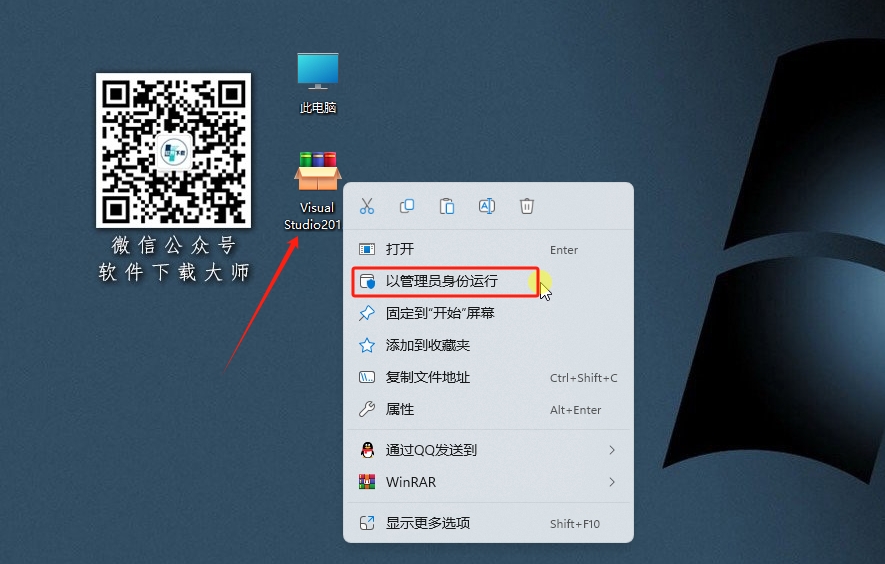Open 属性 from the context menu
This screenshot has width=885, height=564.
click(x=488, y=409)
